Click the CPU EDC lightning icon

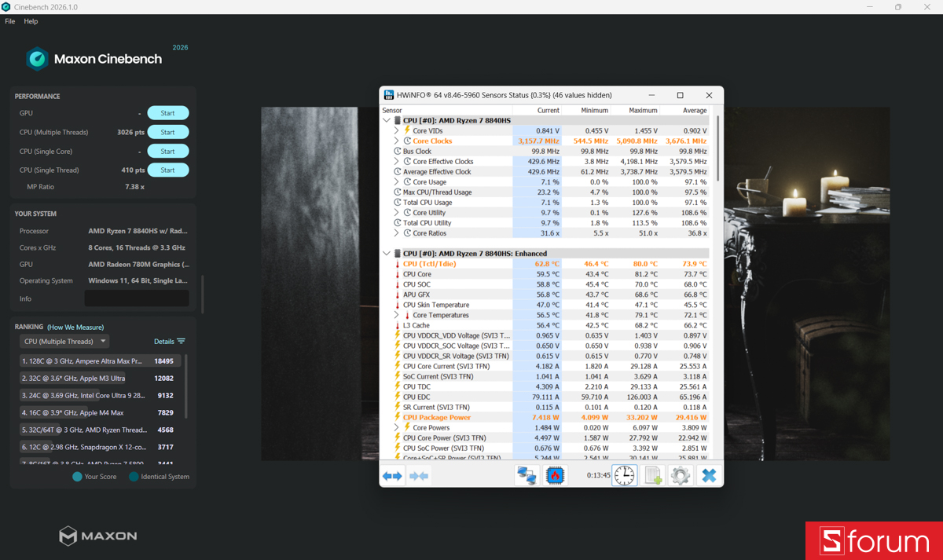pyautogui.click(x=398, y=397)
